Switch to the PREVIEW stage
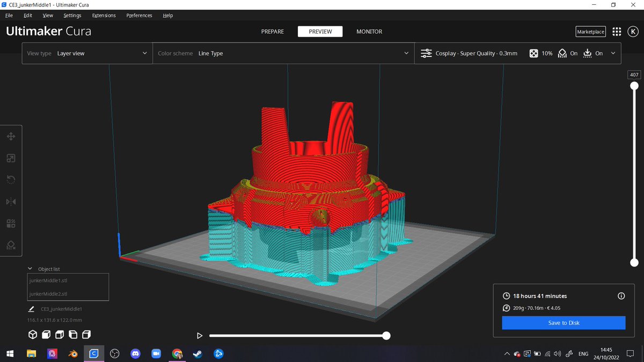 pyautogui.click(x=320, y=32)
